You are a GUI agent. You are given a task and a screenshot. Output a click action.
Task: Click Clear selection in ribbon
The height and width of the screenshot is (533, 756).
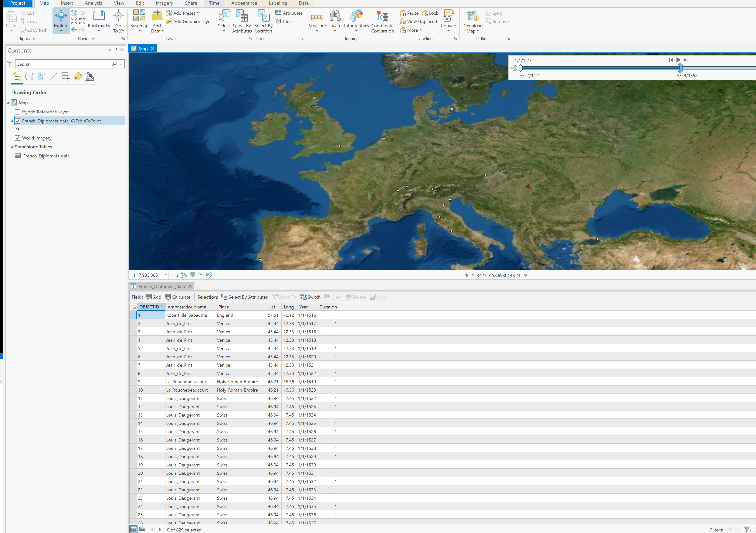pos(284,21)
